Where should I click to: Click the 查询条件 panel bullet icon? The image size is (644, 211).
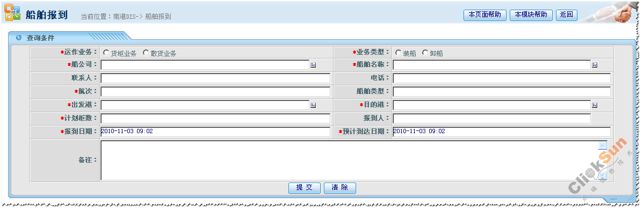(x=18, y=38)
